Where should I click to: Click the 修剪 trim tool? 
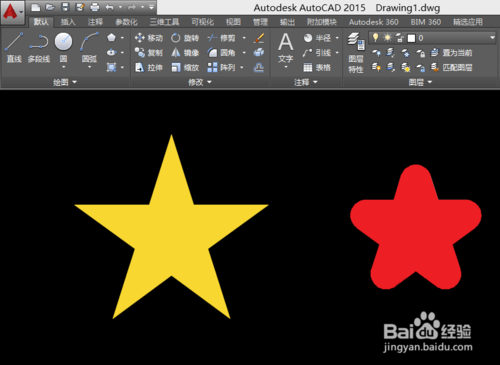click(x=221, y=38)
